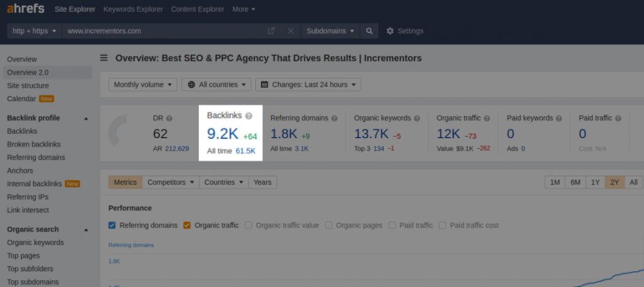Open Countries chart dropdown
This screenshot has height=287, width=644.
click(224, 182)
